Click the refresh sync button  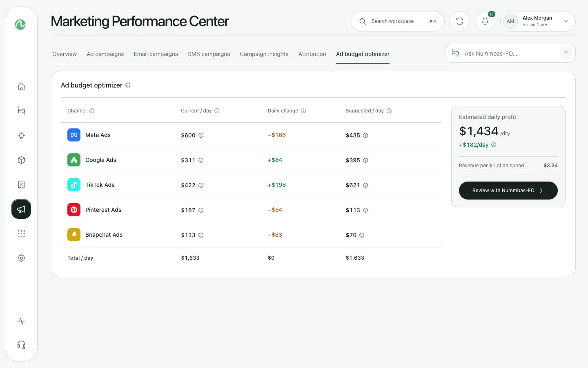(460, 21)
